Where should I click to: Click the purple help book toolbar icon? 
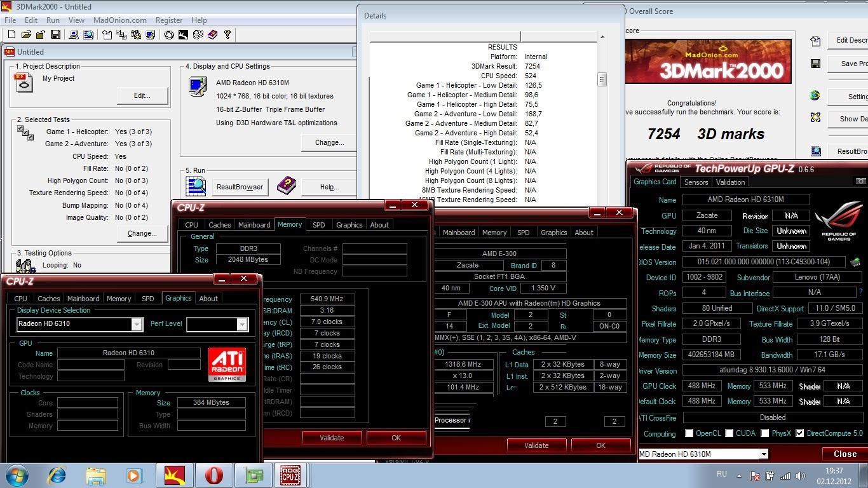point(212,34)
